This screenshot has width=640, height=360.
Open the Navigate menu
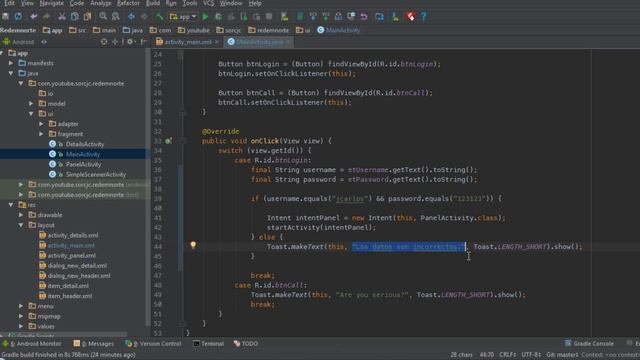click(x=51, y=3)
